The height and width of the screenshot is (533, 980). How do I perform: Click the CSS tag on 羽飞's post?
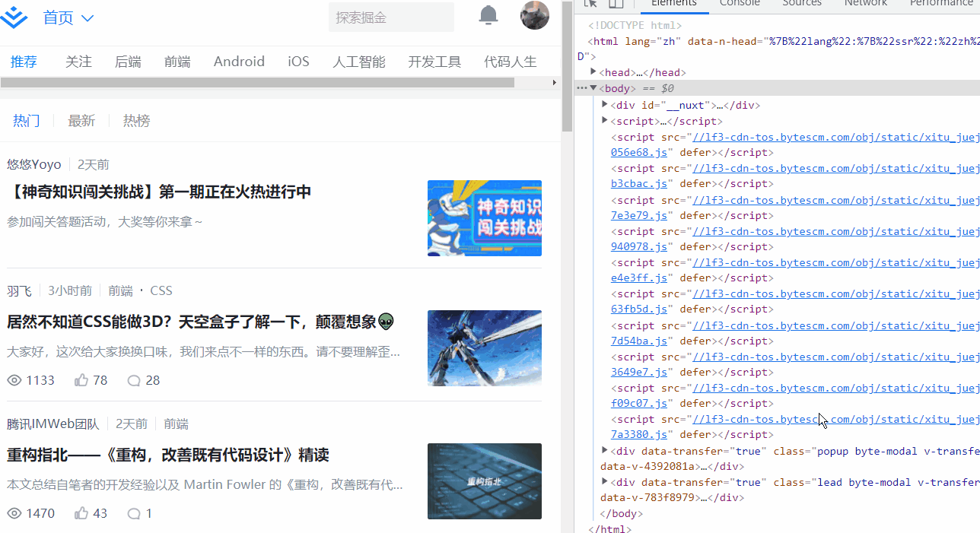[161, 290]
